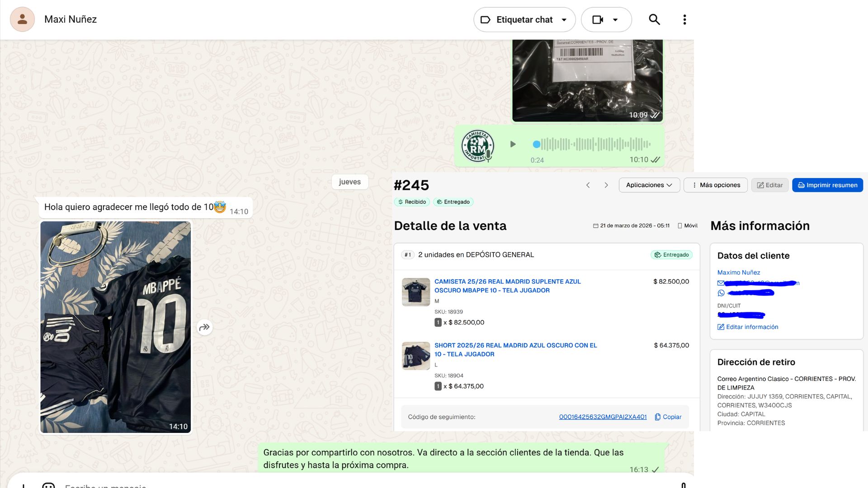This screenshot has width=868, height=488.
Task: Click Editar información for the customer
Action: 748,327
